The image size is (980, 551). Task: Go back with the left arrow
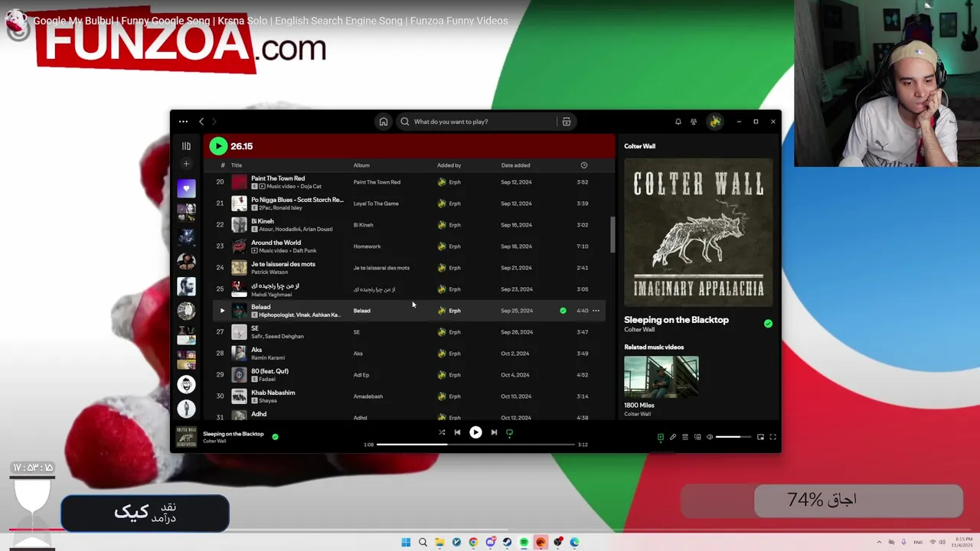[201, 122]
